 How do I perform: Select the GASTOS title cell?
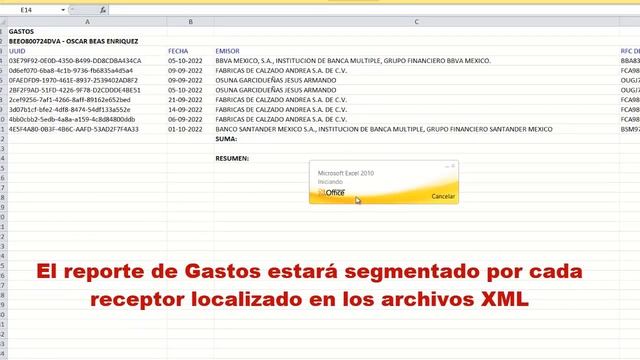pyautogui.click(x=87, y=31)
